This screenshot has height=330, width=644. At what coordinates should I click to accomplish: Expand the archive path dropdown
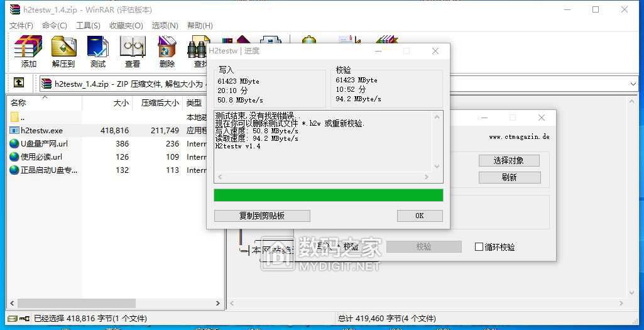click(x=633, y=84)
